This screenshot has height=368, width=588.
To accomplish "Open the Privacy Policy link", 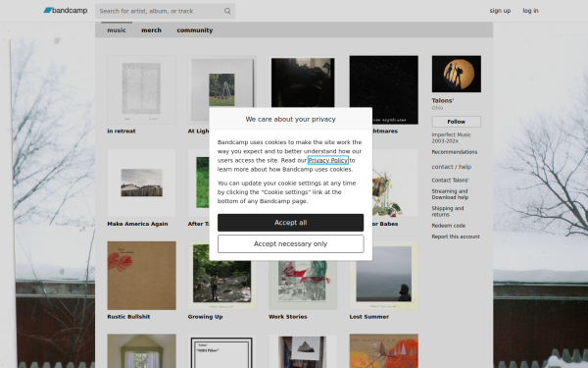I will click(x=328, y=160).
